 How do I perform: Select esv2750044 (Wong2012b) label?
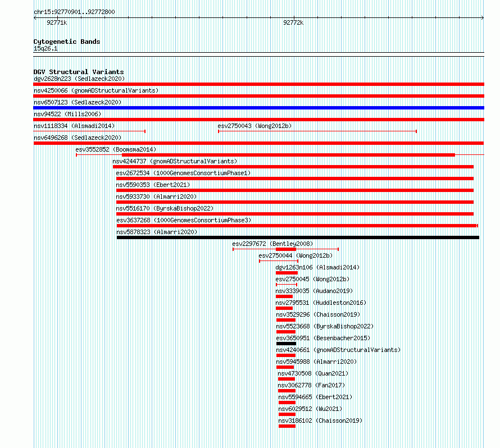tap(296, 255)
